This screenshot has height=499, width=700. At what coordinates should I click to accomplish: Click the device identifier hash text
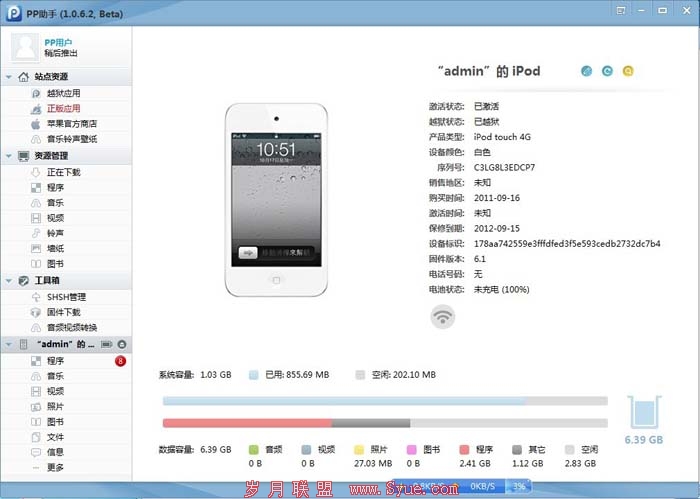click(567, 244)
